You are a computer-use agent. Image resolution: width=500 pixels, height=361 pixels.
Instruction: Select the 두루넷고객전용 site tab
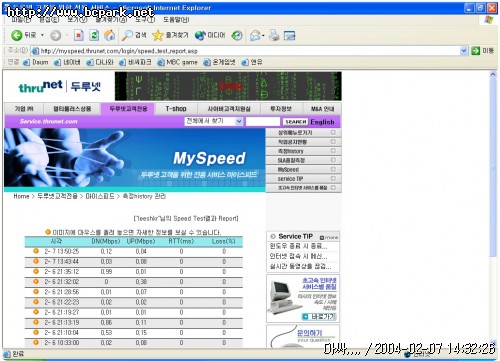coord(128,109)
